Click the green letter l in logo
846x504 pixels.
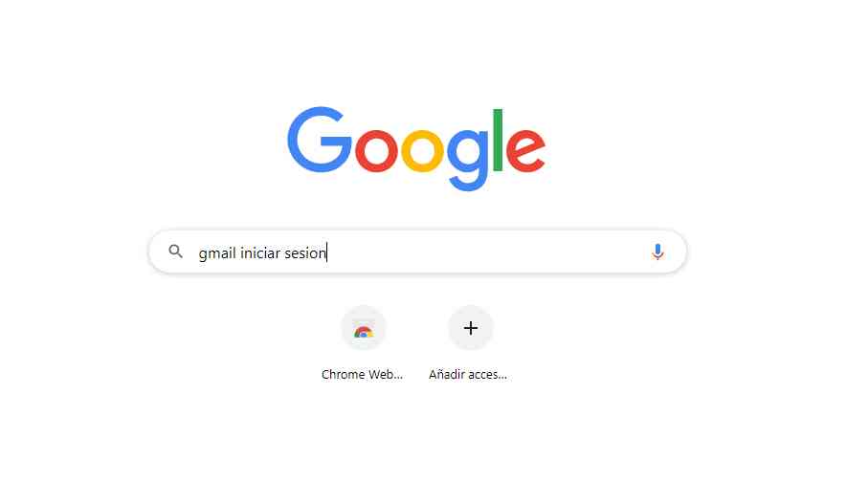498,140
